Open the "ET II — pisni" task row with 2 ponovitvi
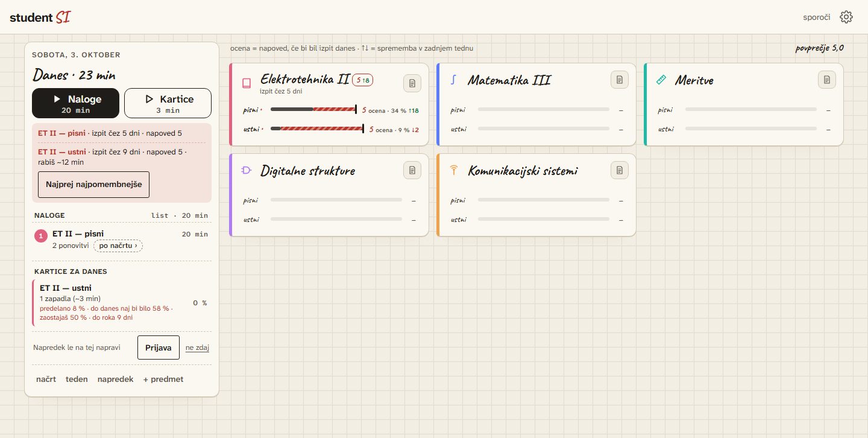This screenshot has width=868, height=438. [x=122, y=240]
